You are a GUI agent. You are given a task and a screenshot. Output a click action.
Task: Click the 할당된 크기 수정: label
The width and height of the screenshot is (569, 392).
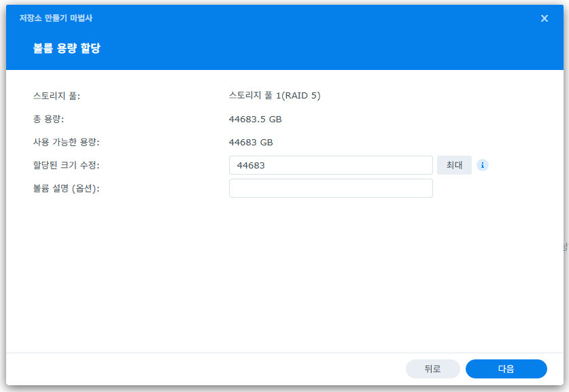(66, 165)
